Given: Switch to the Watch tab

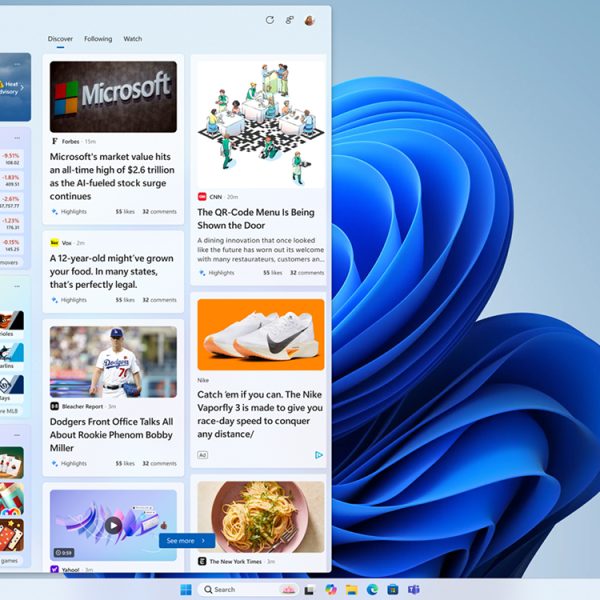Looking at the screenshot, I should click(x=132, y=39).
